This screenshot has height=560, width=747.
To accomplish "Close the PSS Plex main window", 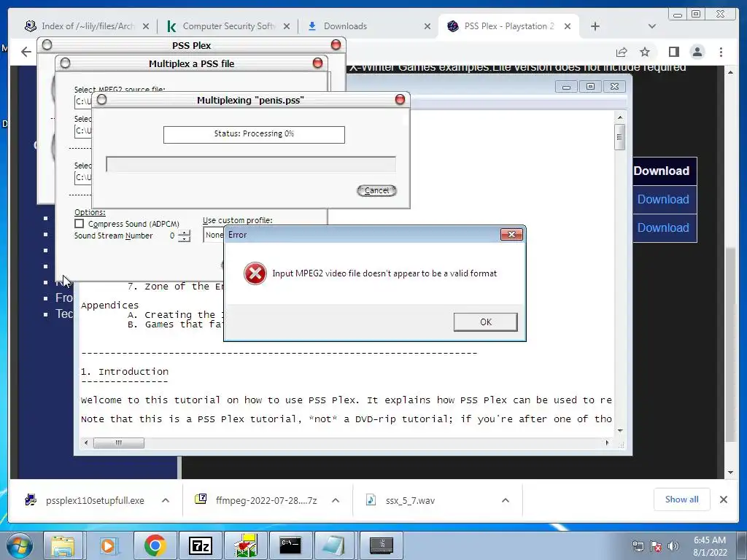I will (336, 44).
